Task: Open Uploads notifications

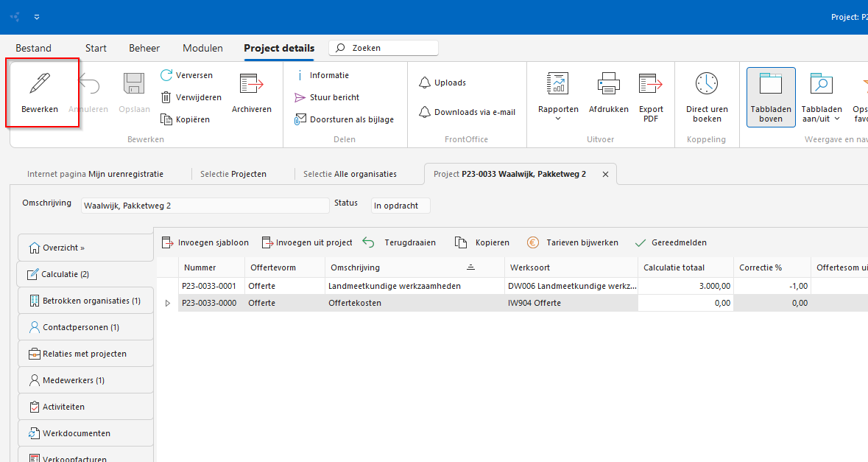Action: pos(442,83)
